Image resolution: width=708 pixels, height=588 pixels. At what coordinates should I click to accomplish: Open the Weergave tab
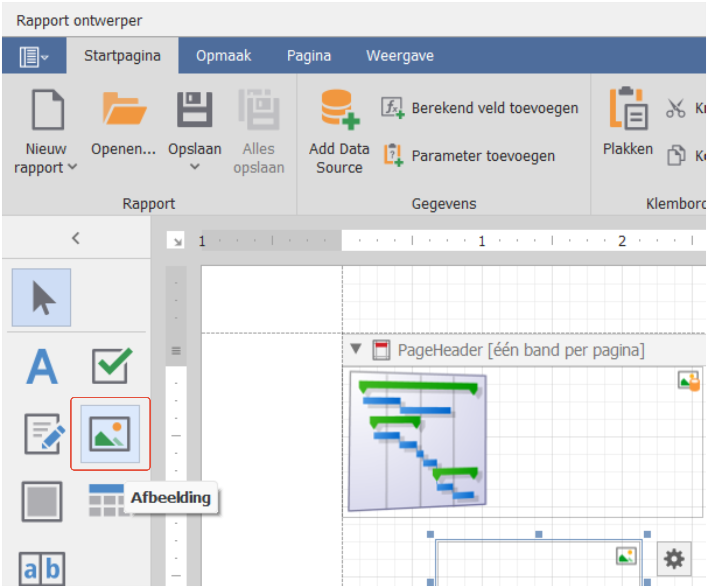(x=400, y=56)
